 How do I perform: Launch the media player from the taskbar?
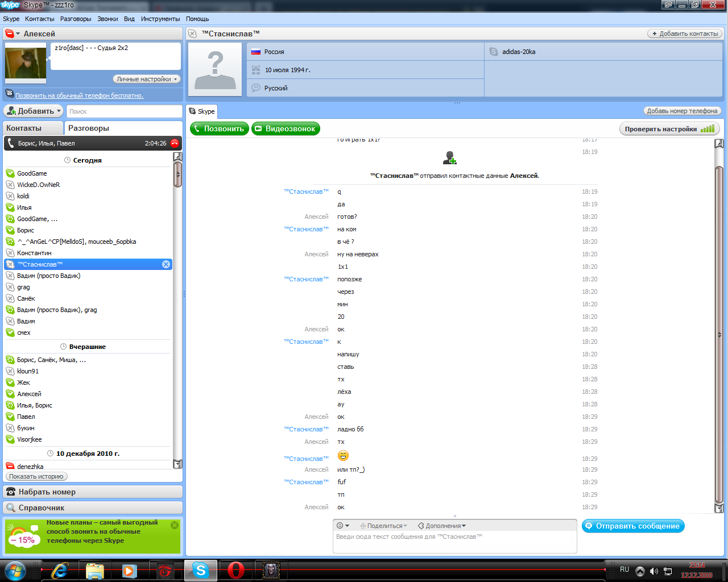[x=130, y=570]
